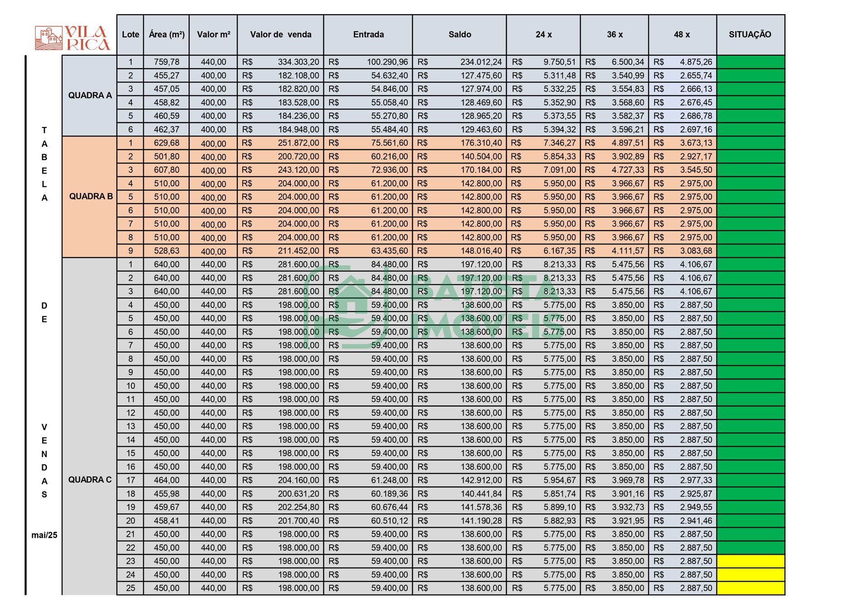Click the Vila Rica logo
Viewport: 868px width, 614px height.
(73, 38)
